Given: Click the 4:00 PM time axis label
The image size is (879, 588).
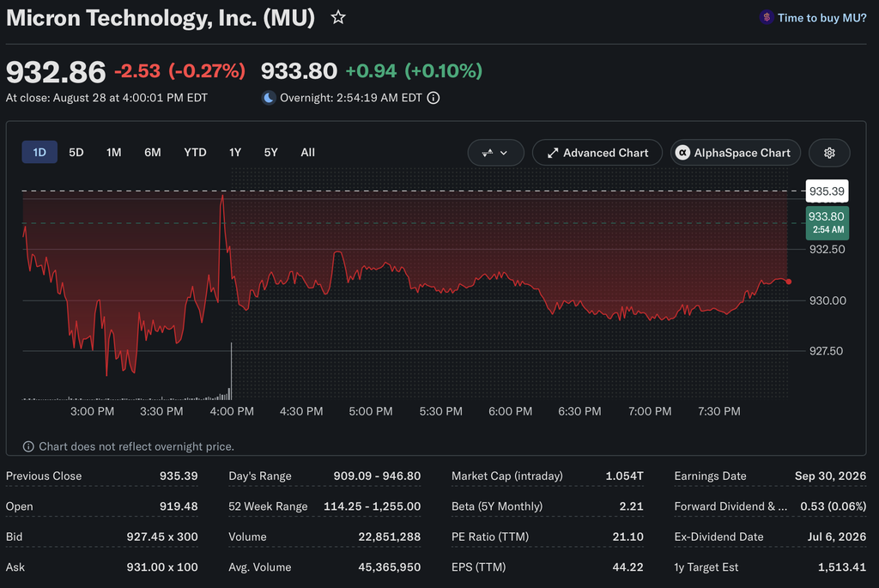Looking at the screenshot, I should (x=232, y=411).
